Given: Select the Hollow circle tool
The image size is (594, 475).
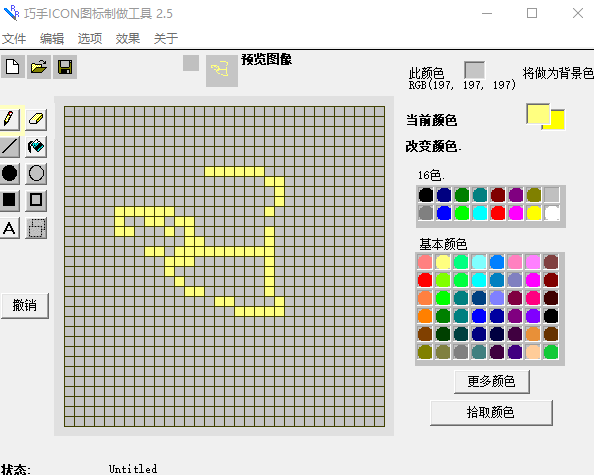Looking at the screenshot, I should (x=36, y=173).
